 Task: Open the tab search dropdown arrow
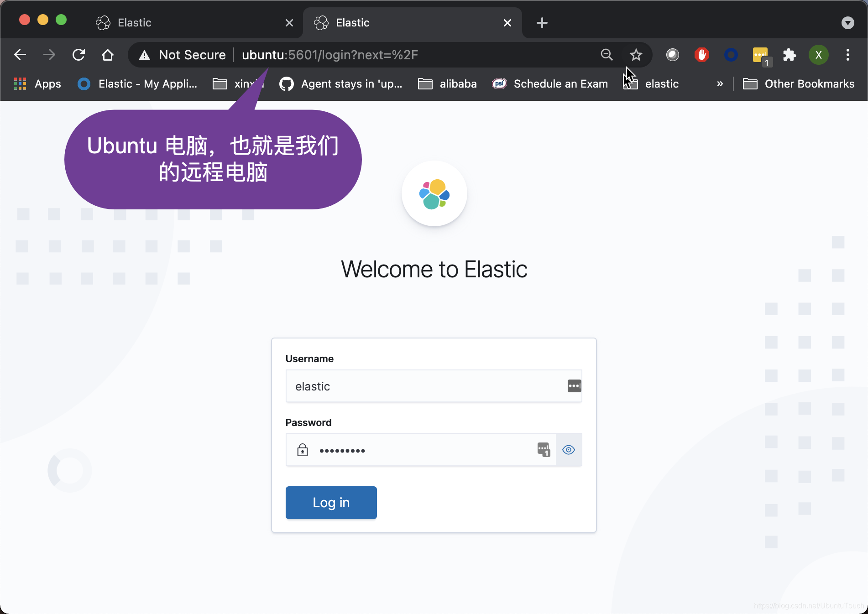(x=847, y=23)
